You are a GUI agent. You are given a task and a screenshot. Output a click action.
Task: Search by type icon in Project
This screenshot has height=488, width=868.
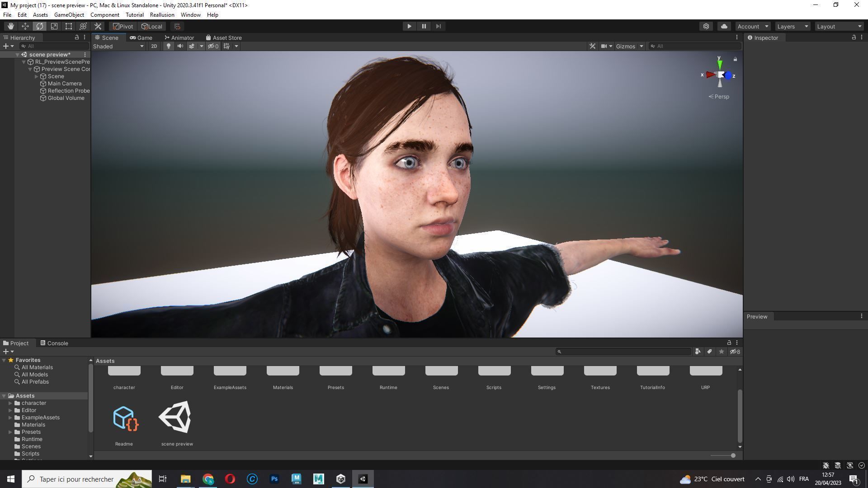pyautogui.click(x=698, y=352)
